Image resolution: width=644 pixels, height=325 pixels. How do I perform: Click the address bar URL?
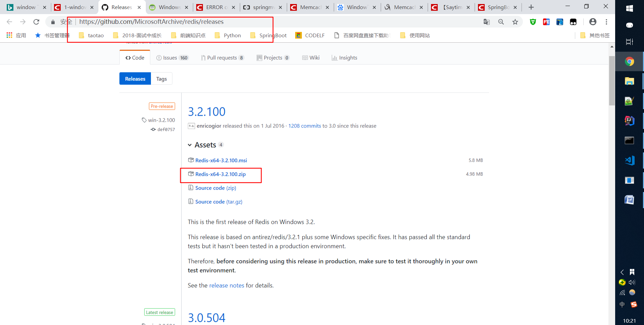[x=151, y=22]
